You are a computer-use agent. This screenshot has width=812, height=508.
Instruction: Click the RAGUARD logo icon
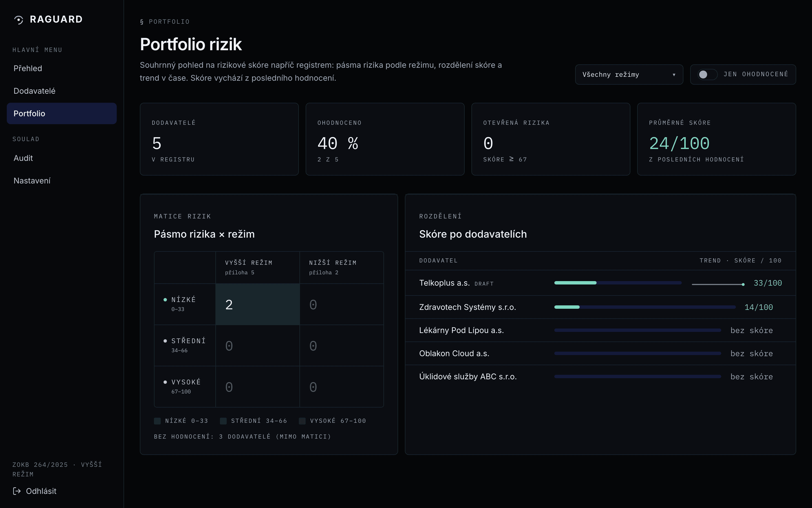pos(19,20)
